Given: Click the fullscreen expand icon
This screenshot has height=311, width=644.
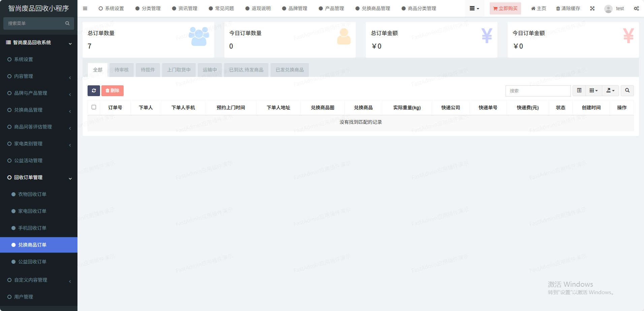Looking at the screenshot, I should pyautogui.click(x=592, y=8).
